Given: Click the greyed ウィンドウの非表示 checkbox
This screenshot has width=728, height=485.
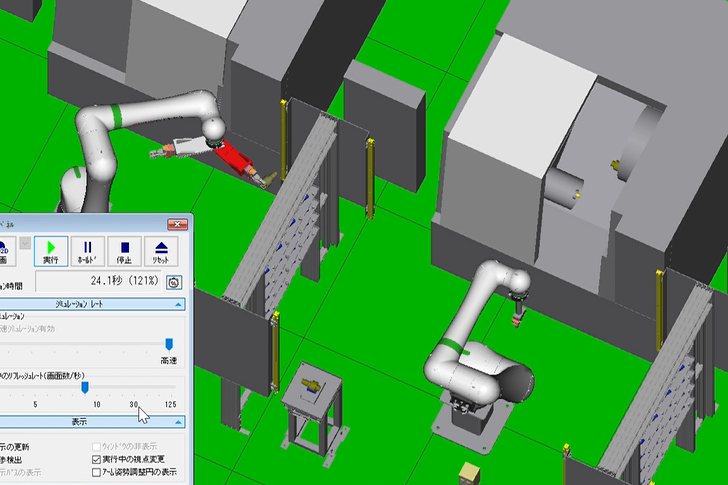Looking at the screenshot, I should click(96, 446).
